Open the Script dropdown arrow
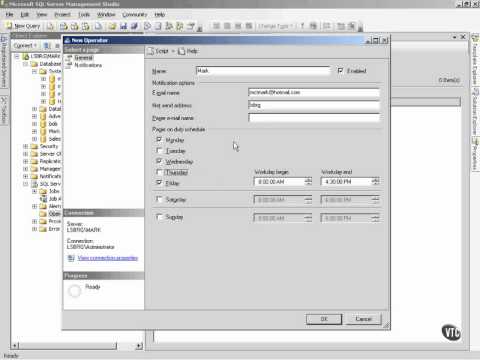 click(173, 51)
